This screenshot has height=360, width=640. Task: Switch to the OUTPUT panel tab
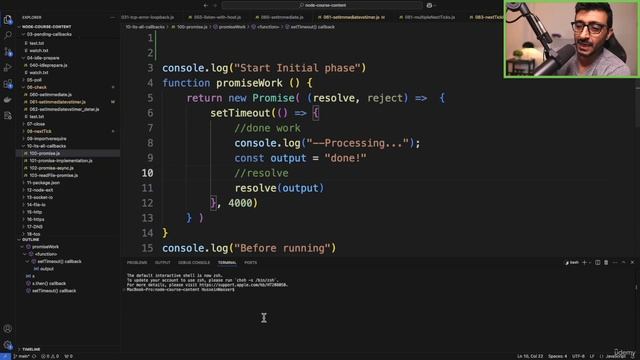(x=162, y=262)
